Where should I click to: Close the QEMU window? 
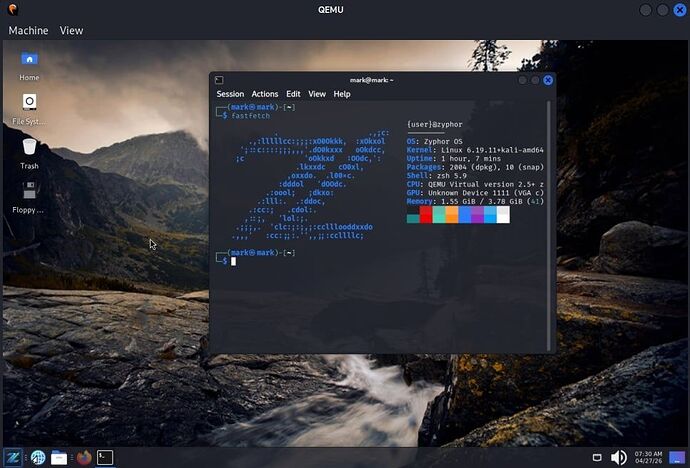tap(680, 10)
